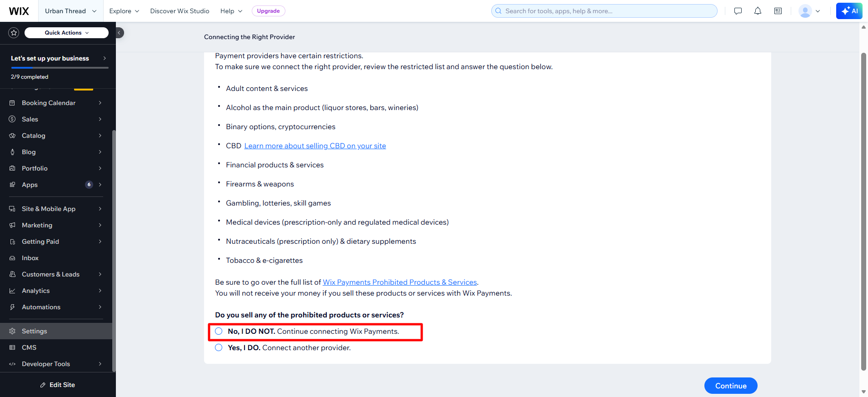Screen dimensions: 868x397
Task: Click the Site & Mobile App icon
Action: coord(12,209)
